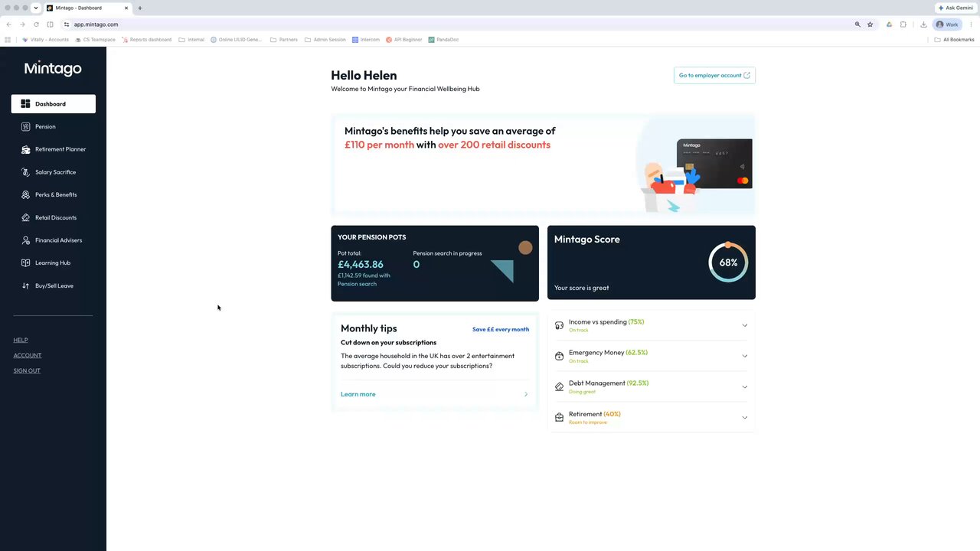Open the Dashboard sidebar item
980x551 pixels.
pos(53,104)
